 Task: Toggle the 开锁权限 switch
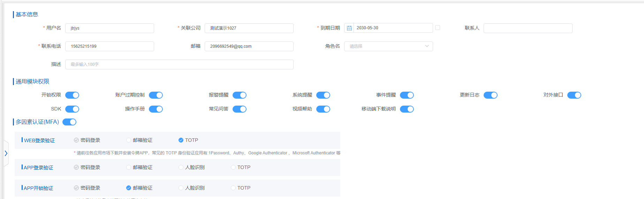[72, 95]
